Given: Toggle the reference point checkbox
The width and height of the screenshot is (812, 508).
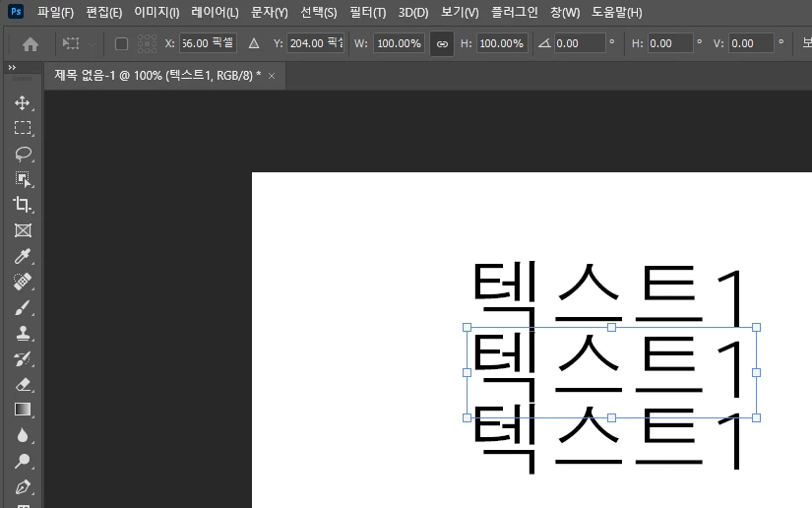Looking at the screenshot, I should [121, 44].
